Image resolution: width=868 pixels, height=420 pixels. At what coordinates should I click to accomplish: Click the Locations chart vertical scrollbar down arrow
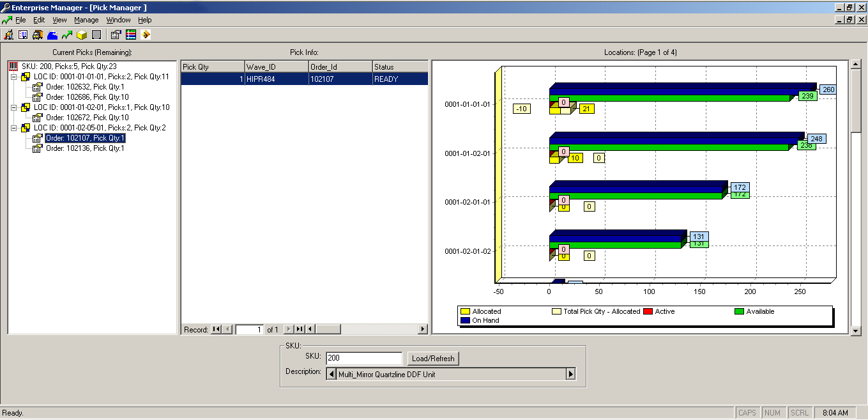click(x=856, y=330)
